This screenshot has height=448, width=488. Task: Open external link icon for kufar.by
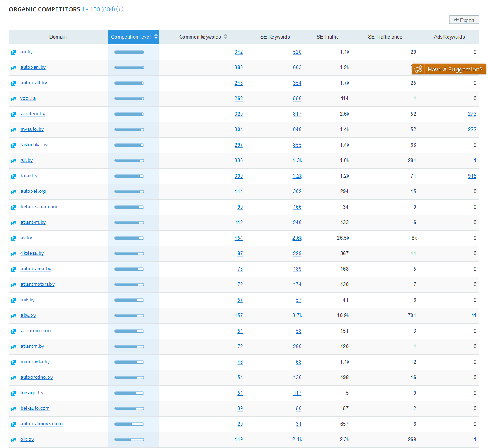14,177
